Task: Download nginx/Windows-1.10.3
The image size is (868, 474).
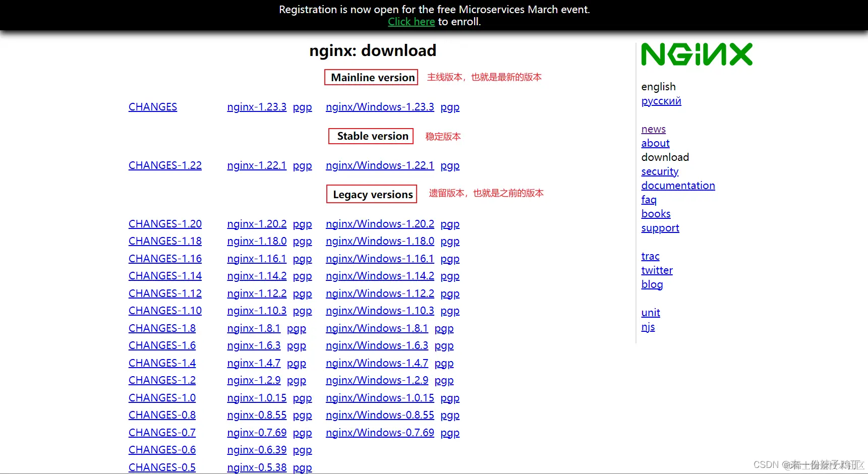Action: point(380,311)
